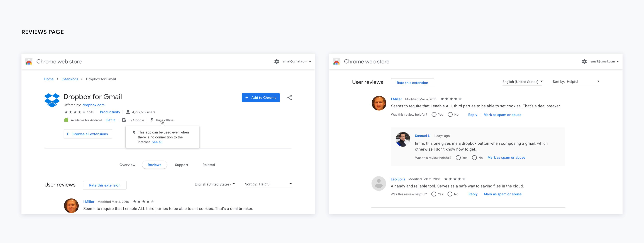Click the users person icon beside 4,797,689
The width and height of the screenshot is (644, 243).
tap(128, 112)
